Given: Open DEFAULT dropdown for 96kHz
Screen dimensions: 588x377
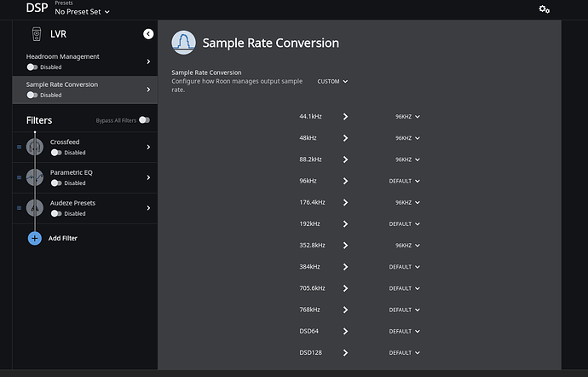Looking at the screenshot, I should pyautogui.click(x=404, y=181).
